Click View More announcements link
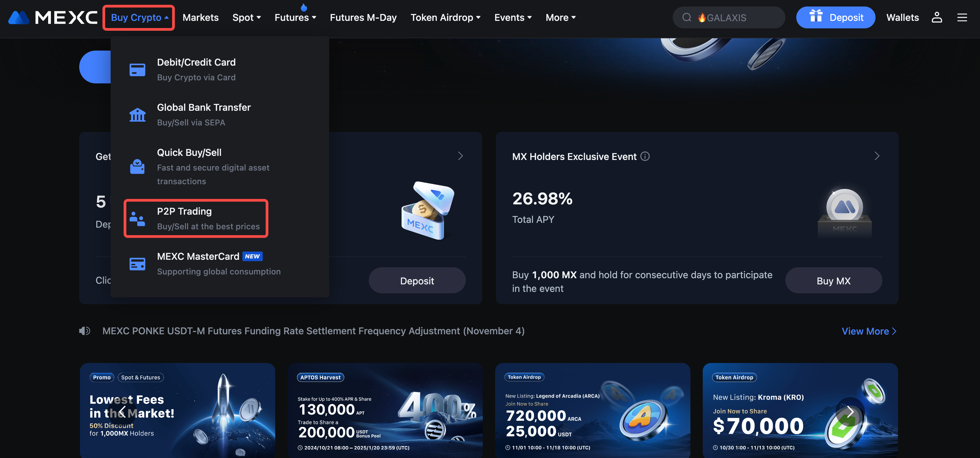980x458 pixels. click(x=869, y=331)
